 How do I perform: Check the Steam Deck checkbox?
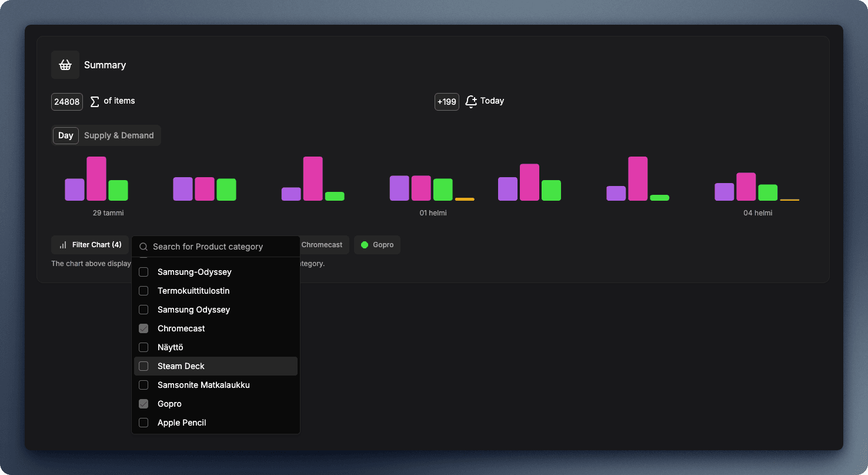tap(143, 366)
